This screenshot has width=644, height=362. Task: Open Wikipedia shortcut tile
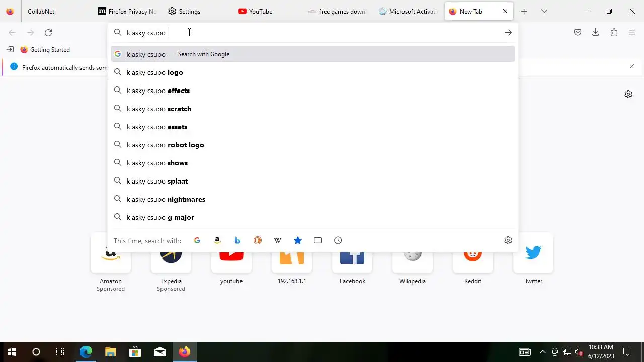[x=413, y=259]
